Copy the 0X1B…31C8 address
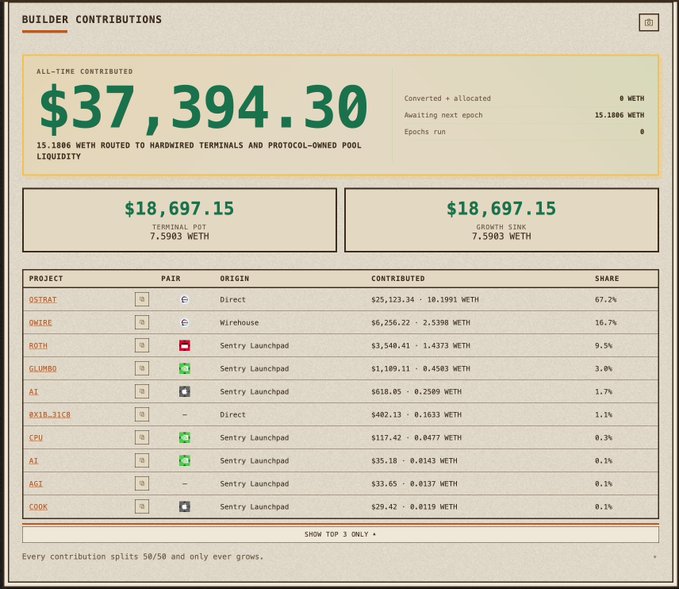This screenshot has width=679, height=589. [x=142, y=414]
